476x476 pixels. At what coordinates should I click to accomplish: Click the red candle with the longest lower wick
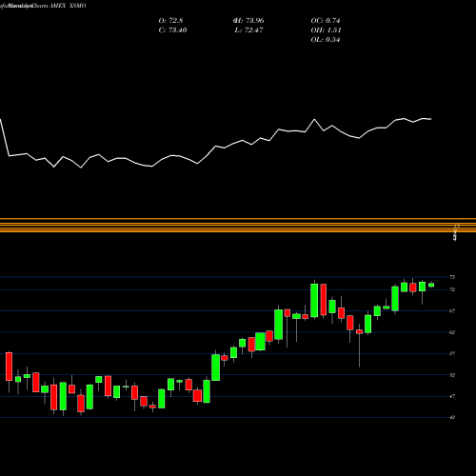point(359,331)
